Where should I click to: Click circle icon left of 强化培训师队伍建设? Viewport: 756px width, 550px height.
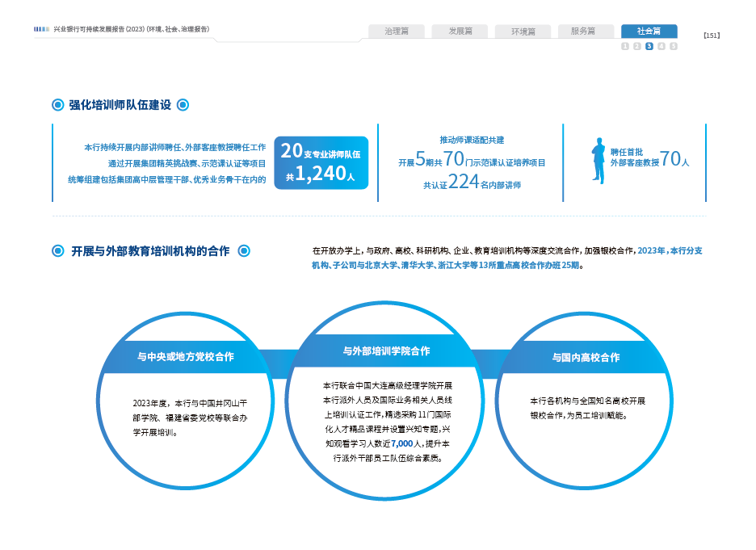[x=57, y=105]
